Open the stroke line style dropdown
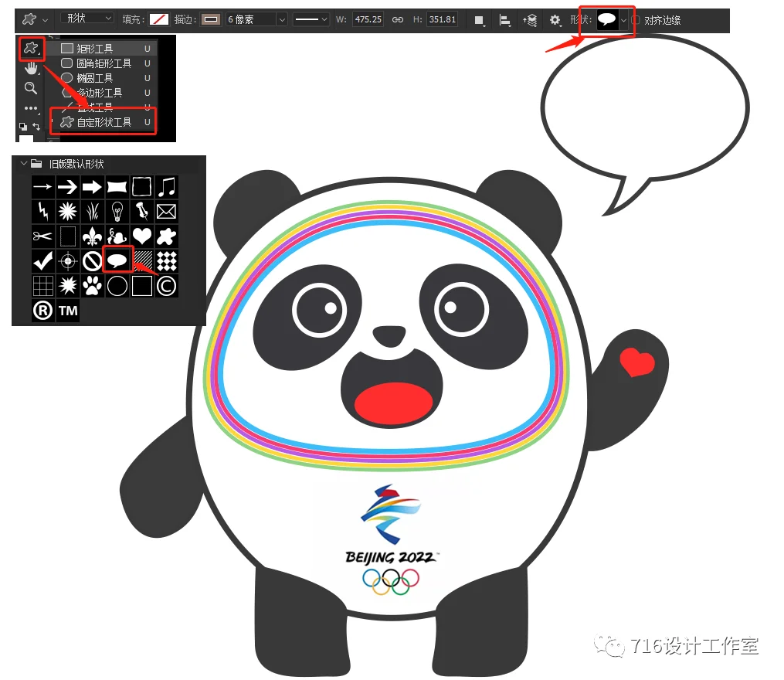This screenshot has width=784, height=680. pyautogui.click(x=311, y=19)
